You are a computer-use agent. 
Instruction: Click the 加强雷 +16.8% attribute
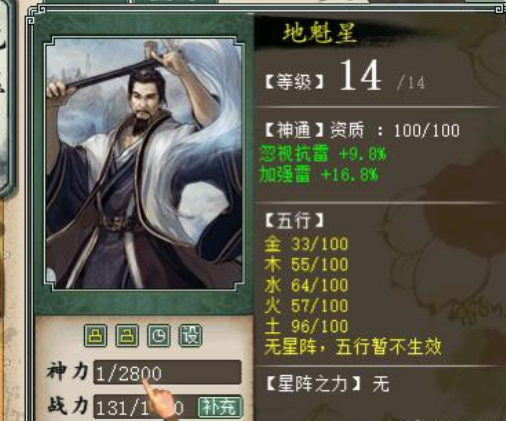(319, 175)
